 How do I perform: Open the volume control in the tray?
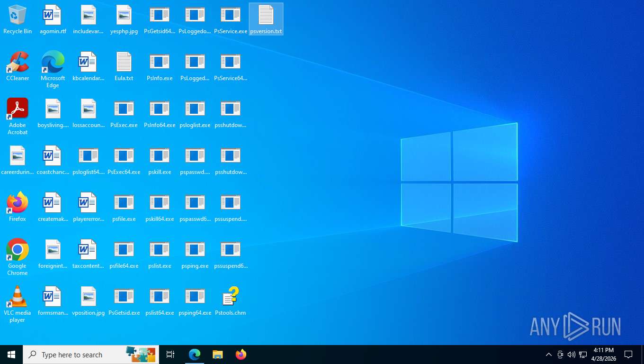[571, 355]
